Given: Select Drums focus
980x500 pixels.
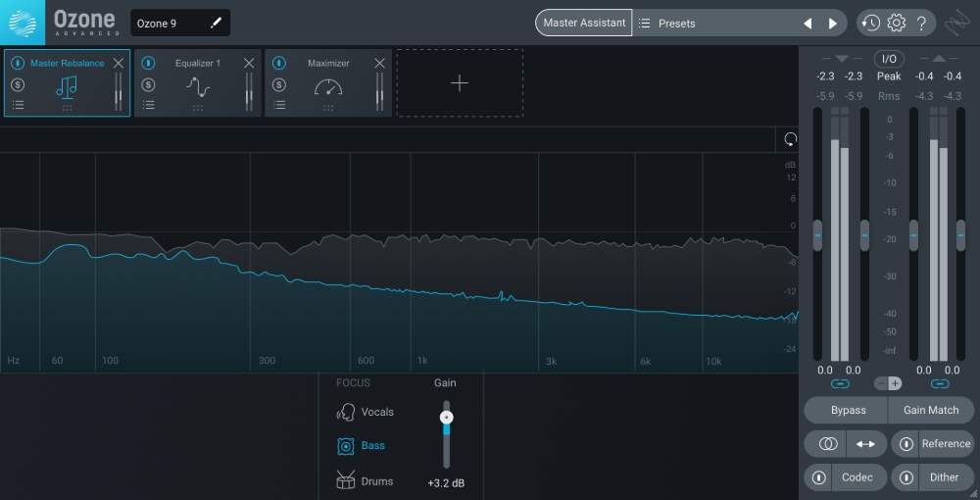Looking at the screenshot, I should pos(366,481).
